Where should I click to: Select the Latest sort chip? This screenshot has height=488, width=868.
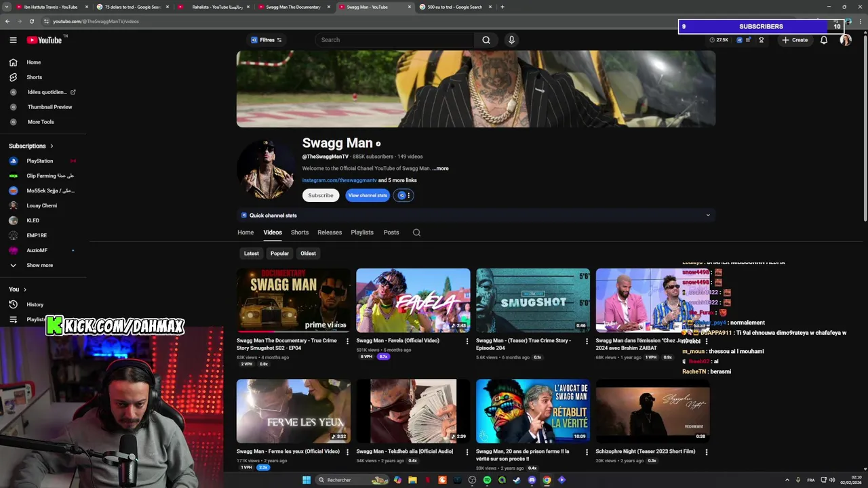[x=251, y=253]
